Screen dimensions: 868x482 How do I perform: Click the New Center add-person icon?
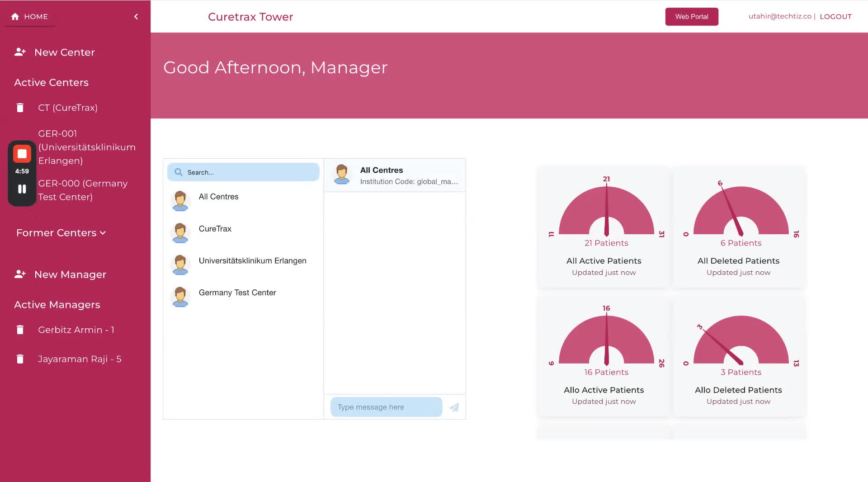[20, 52]
